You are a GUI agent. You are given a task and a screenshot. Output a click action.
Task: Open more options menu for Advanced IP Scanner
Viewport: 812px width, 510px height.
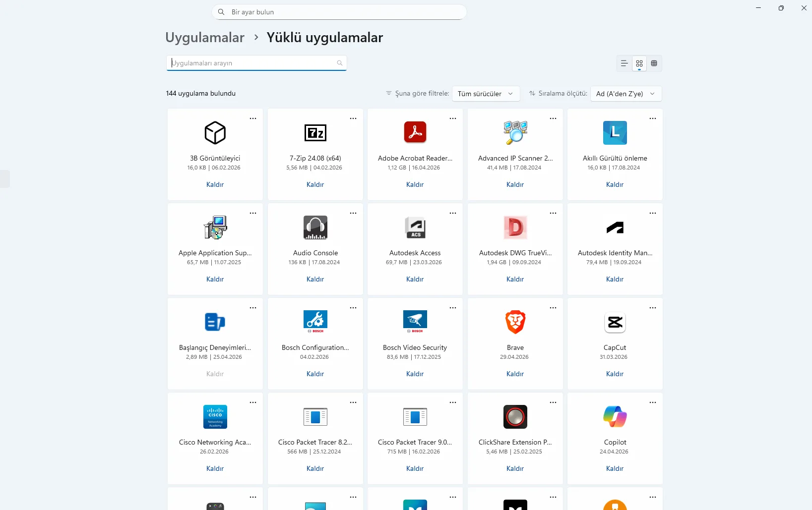click(x=553, y=118)
